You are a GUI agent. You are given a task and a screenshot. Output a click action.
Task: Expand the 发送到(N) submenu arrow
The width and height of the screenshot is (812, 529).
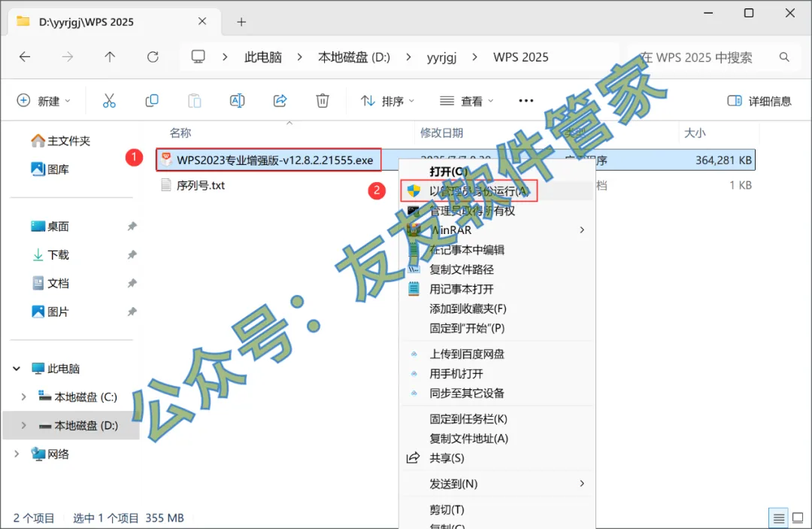(x=582, y=483)
